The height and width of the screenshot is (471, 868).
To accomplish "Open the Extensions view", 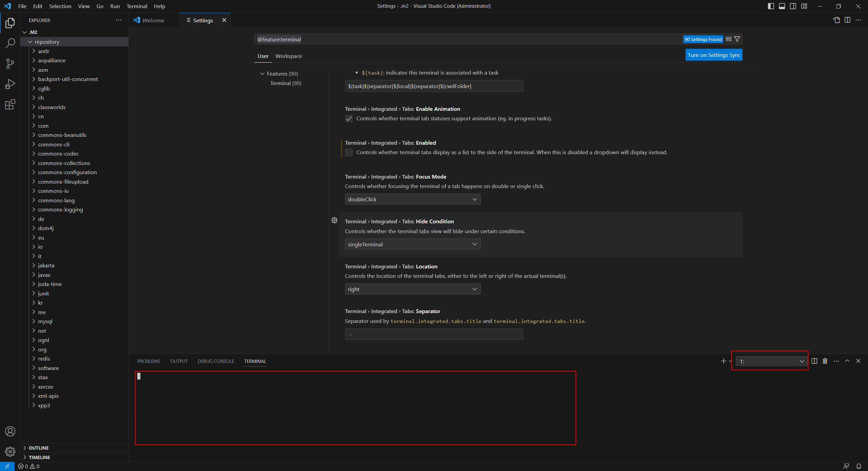I will [x=10, y=104].
